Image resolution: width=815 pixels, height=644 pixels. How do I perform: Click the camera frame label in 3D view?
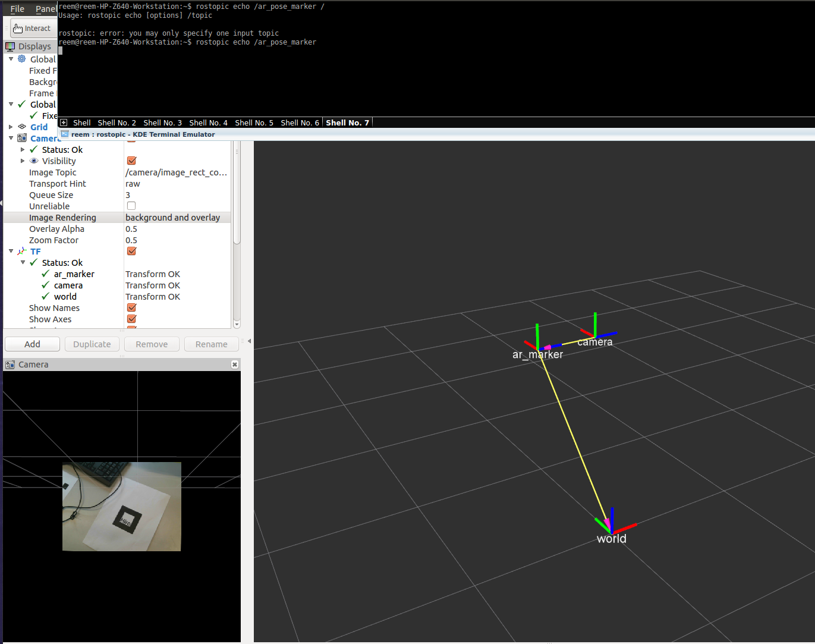tap(594, 342)
